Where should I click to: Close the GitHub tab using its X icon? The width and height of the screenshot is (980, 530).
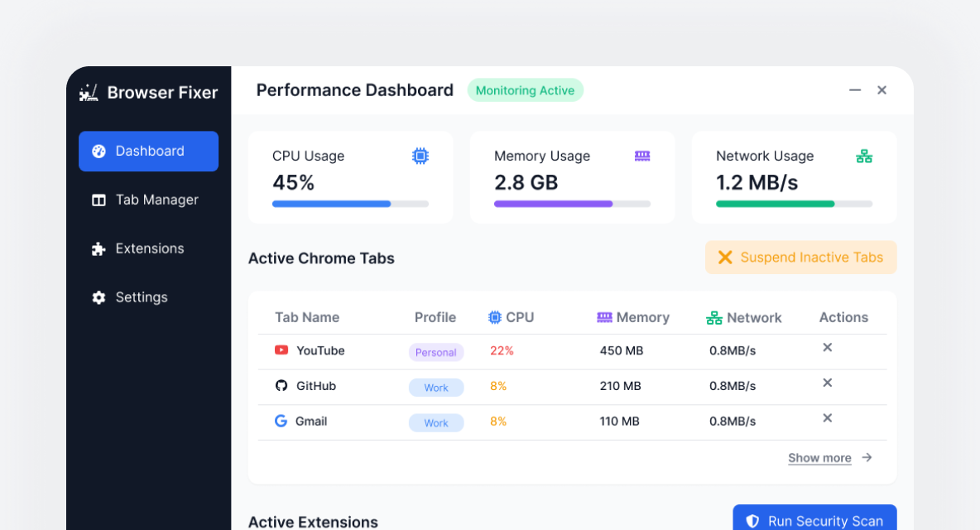(827, 383)
